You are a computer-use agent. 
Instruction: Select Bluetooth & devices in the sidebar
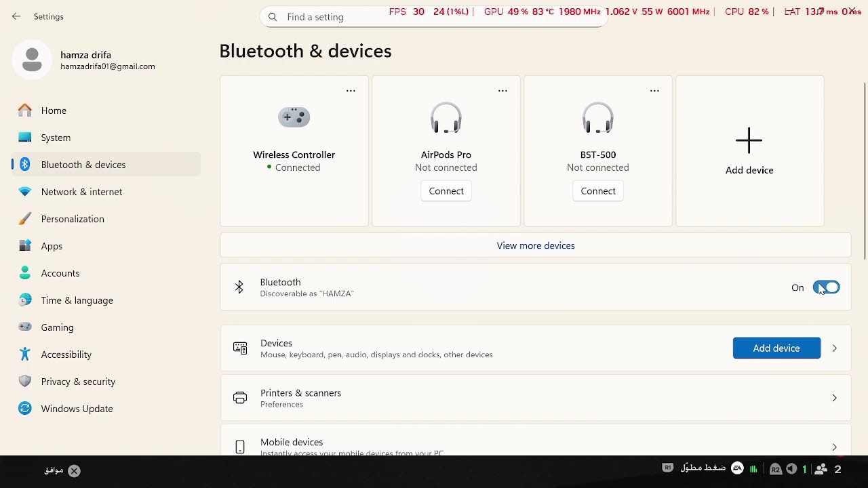point(106,165)
